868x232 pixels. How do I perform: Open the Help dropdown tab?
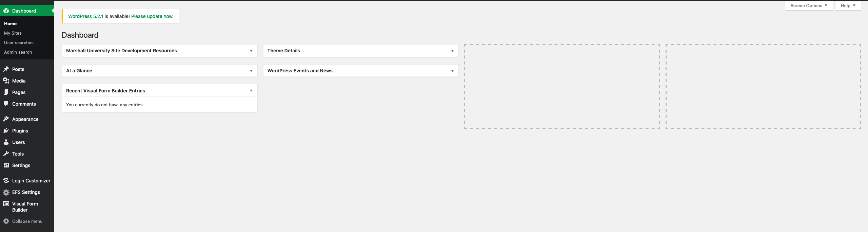tap(848, 5)
